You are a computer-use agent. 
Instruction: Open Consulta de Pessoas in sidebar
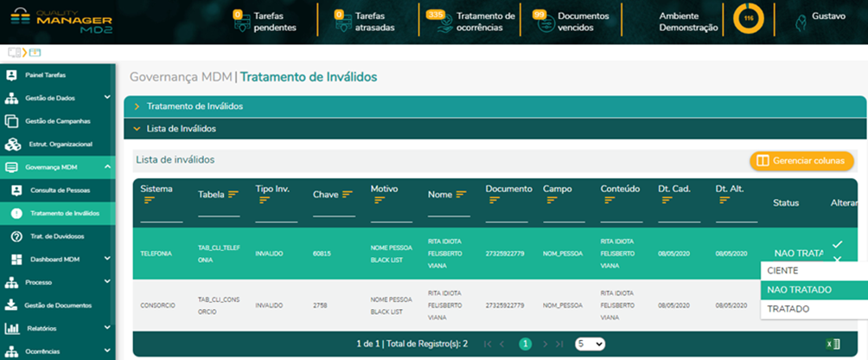(60, 190)
